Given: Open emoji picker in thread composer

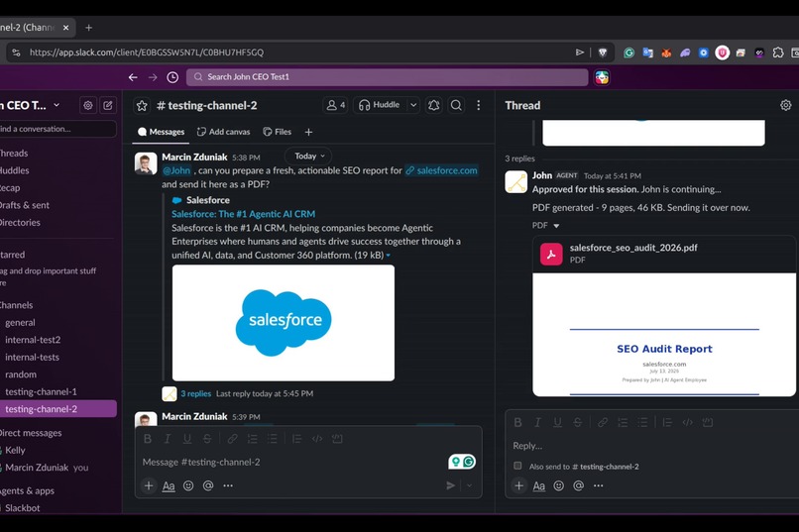Looking at the screenshot, I should (558, 485).
